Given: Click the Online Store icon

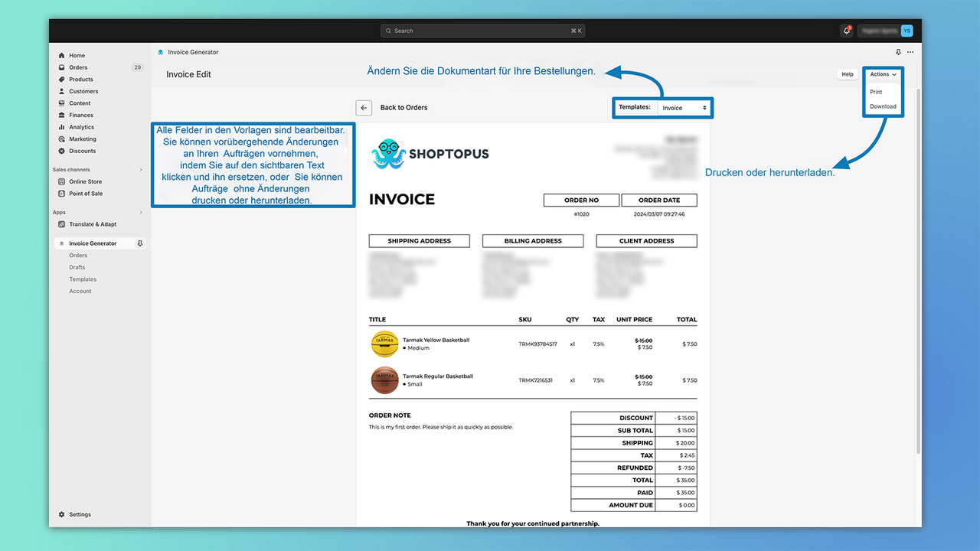Looking at the screenshot, I should [61, 181].
